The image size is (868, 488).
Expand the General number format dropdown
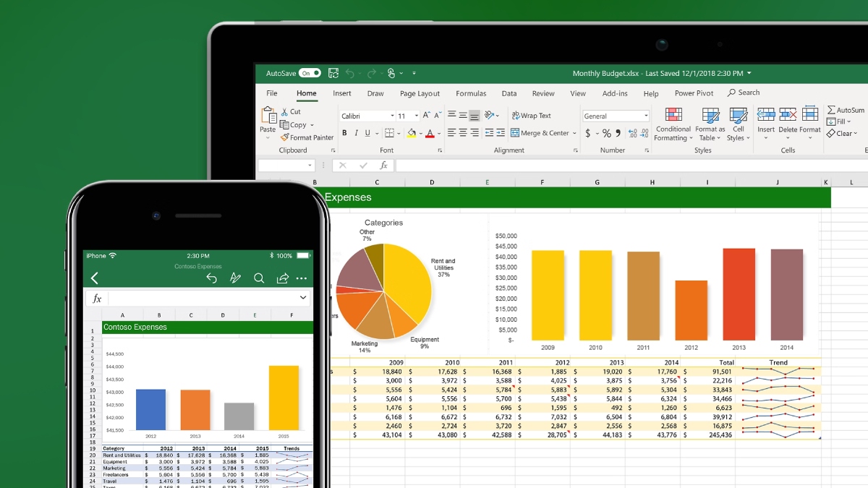[646, 116]
